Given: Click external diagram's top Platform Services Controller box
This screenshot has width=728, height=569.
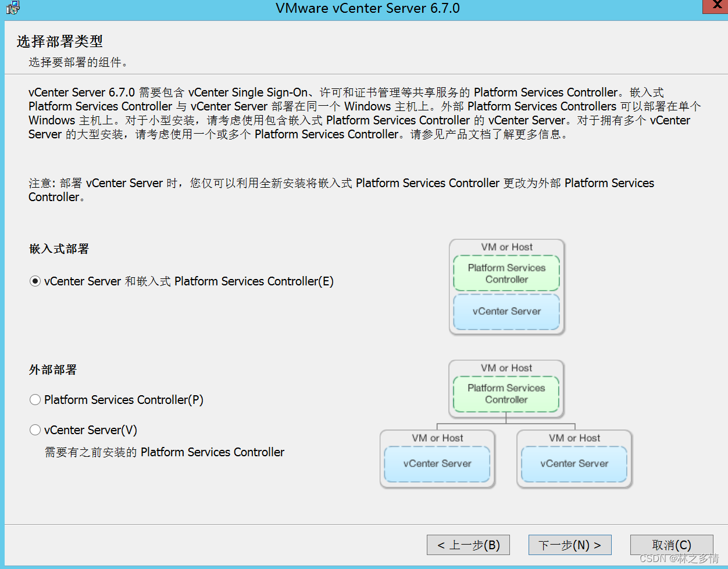Looking at the screenshot, I should tap(506, 394).
